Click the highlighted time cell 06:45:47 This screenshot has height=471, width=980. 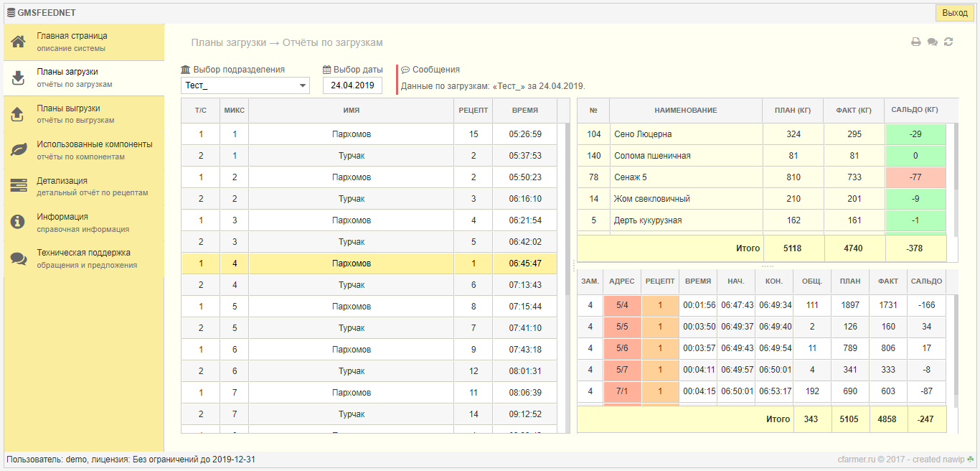pos(525,264)
